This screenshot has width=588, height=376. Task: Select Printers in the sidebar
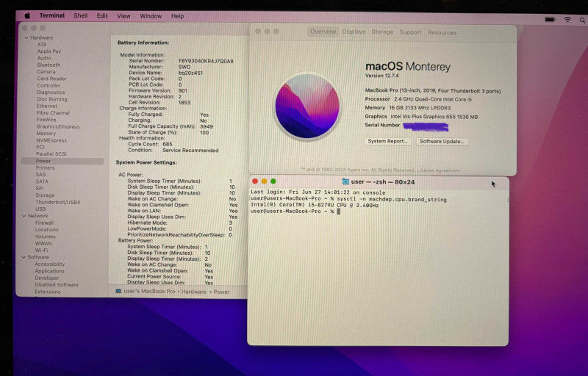45,167
